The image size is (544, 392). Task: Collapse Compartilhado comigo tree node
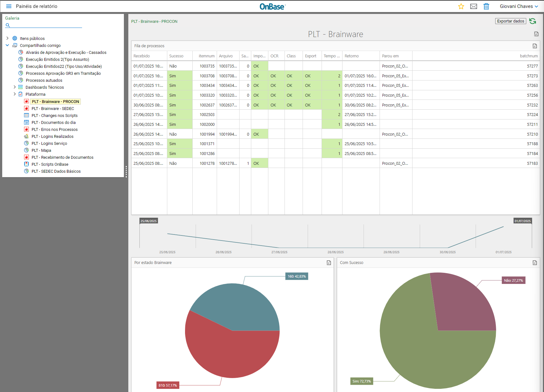pos(7,45)
